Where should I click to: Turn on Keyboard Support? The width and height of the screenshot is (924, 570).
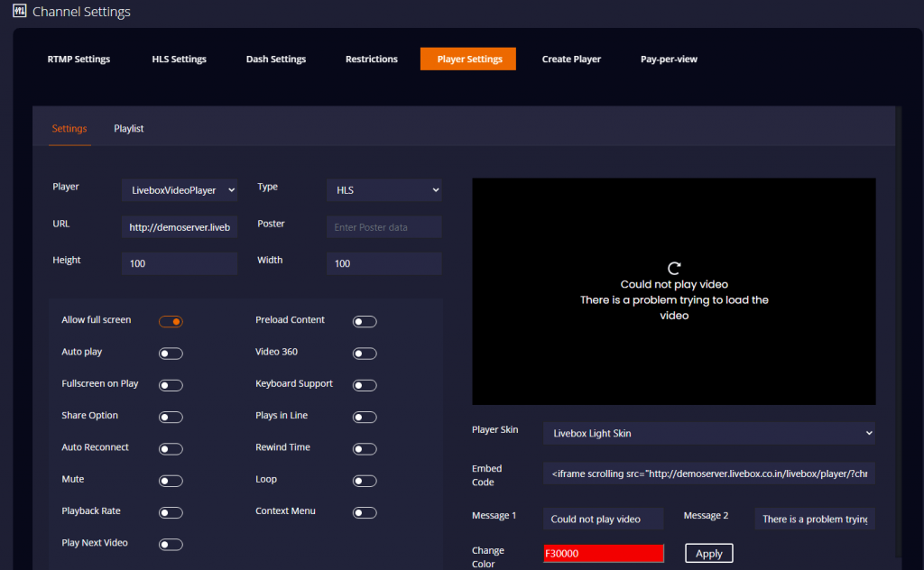point(365,384)
